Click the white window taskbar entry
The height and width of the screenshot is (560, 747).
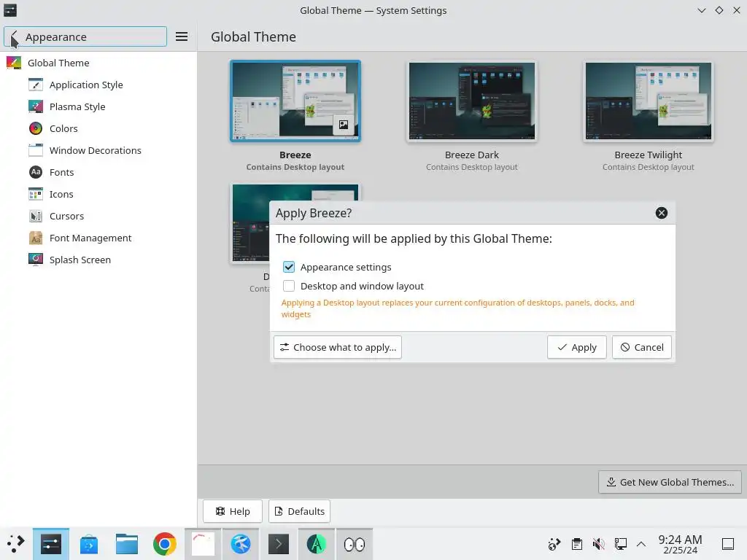point(203,544)
